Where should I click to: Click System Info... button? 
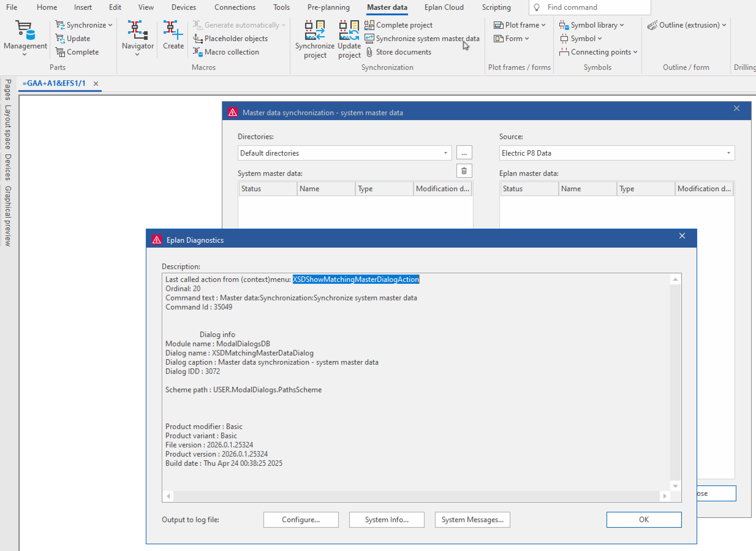[387, 520]
